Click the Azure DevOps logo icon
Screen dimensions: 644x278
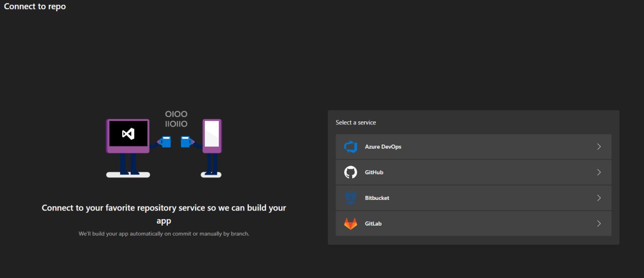351,147
